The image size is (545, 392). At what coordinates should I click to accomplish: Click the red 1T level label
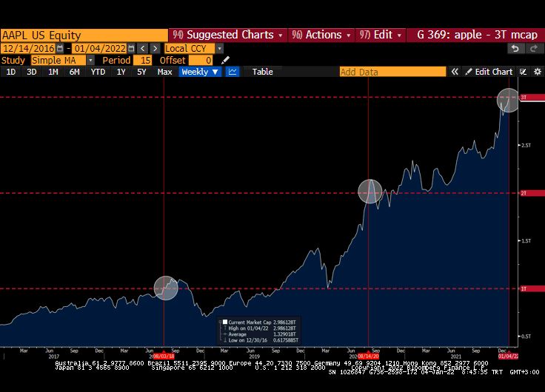pyautogui.click(x=532, y=288)
